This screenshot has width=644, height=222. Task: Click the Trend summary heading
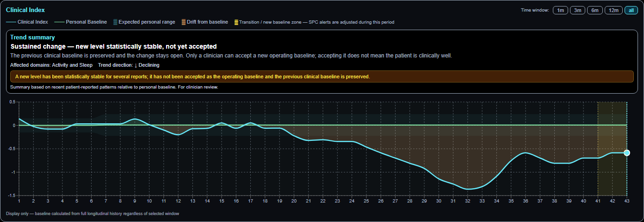[x=32, y=37]
